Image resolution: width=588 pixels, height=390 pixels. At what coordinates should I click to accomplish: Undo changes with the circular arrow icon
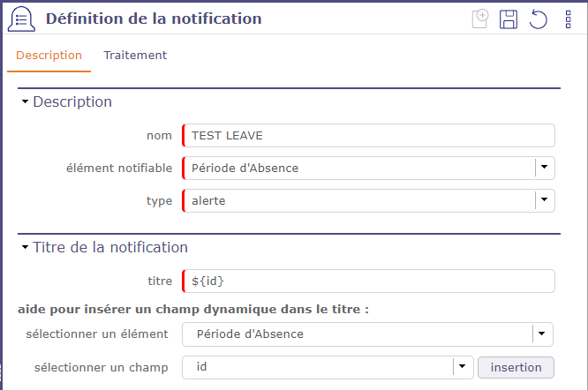[538, 19]
